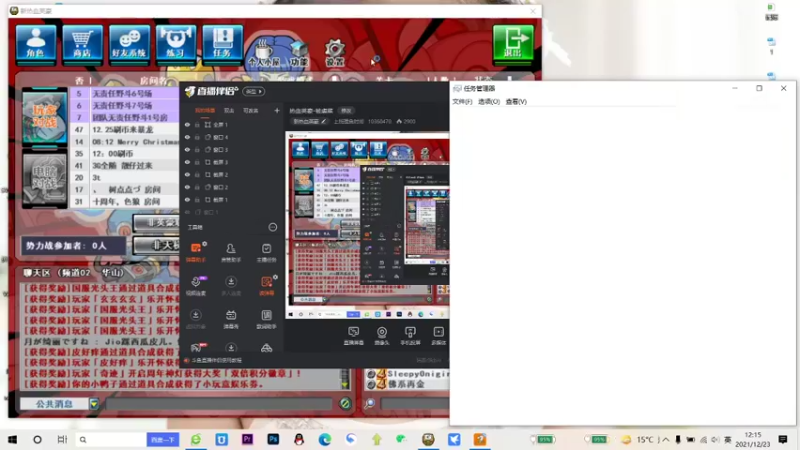Click the streaming partner mode pill button

click(x=254, y=91)
